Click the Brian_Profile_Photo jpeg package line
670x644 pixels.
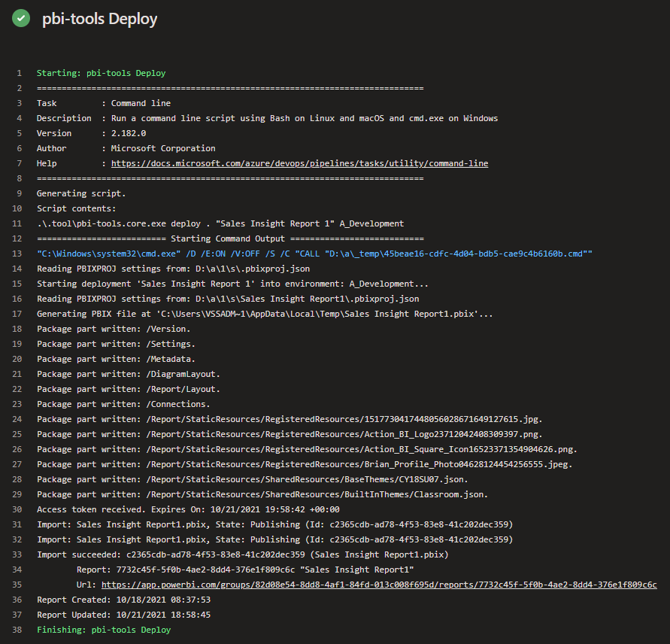tap(305, 464)
